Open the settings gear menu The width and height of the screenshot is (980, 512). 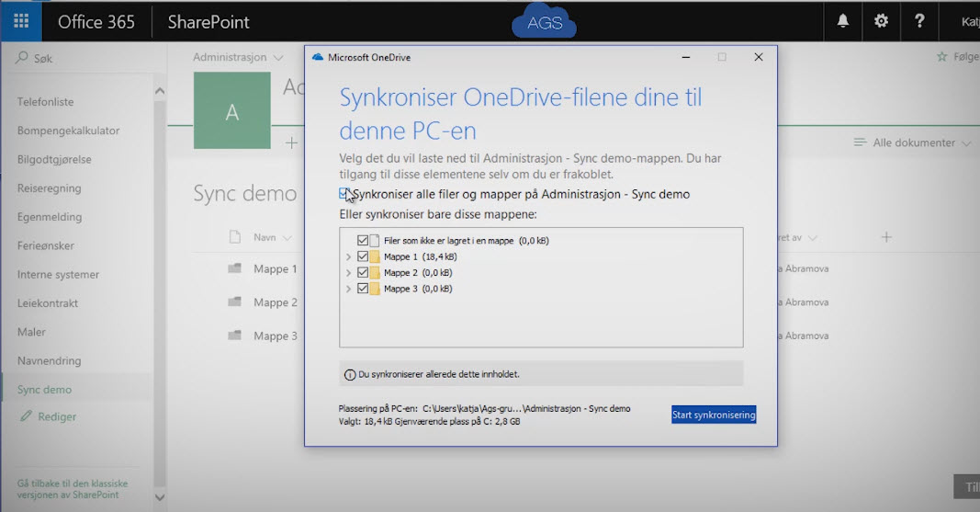[x=881, y=21]
